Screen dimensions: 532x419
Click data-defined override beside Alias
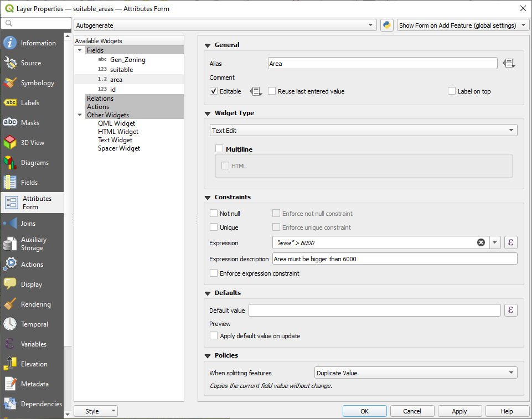click(509, 63)
